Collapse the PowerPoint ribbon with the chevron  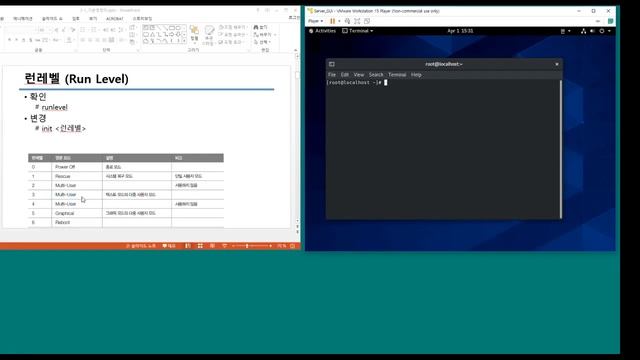296,50
